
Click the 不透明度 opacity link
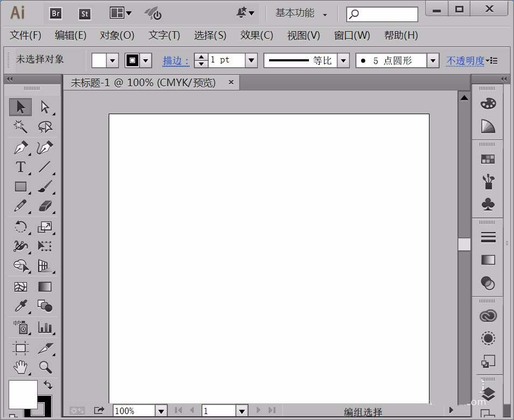[x=466, y=61]
